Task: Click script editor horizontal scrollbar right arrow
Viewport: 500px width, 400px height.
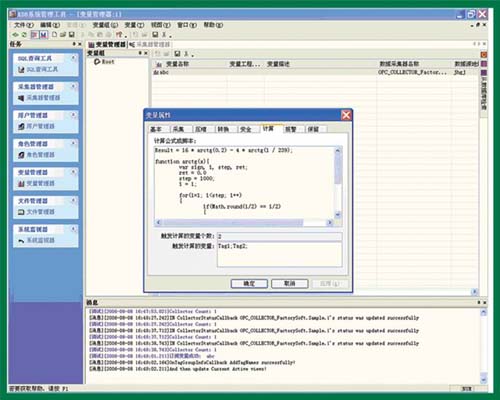Action: coord(330,222)
